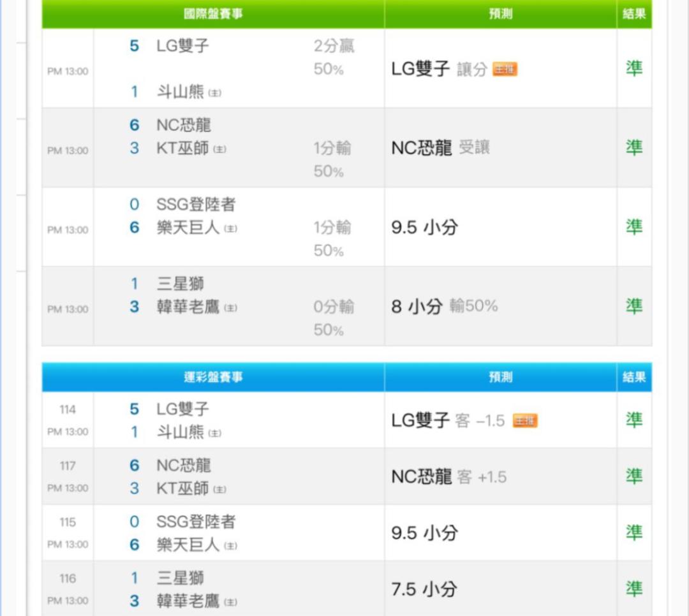Click the green 國際盤賽事 header
The height and width of the screenshot is (616, 689).
[x=213, y=13]
